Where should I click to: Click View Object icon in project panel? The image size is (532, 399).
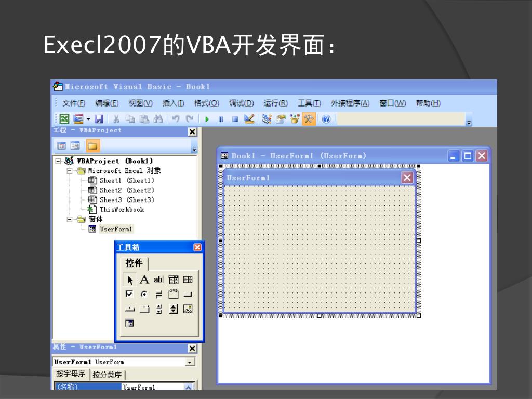coord(75,146)
